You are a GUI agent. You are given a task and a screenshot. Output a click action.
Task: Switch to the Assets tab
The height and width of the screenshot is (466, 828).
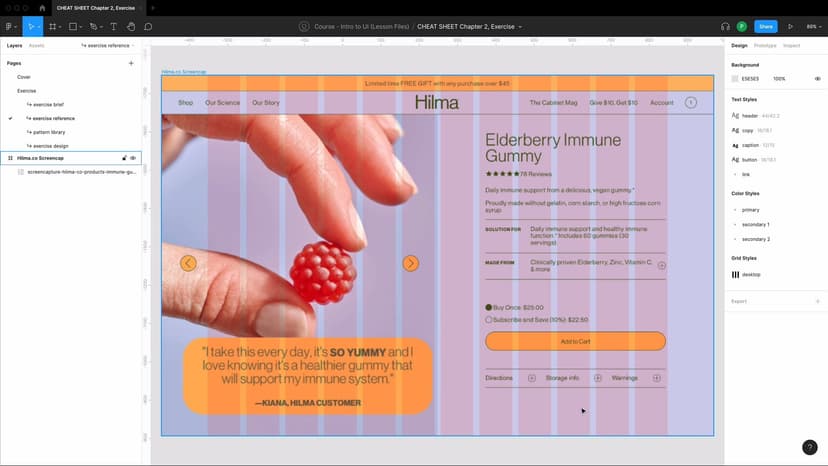tap(36, 45)
